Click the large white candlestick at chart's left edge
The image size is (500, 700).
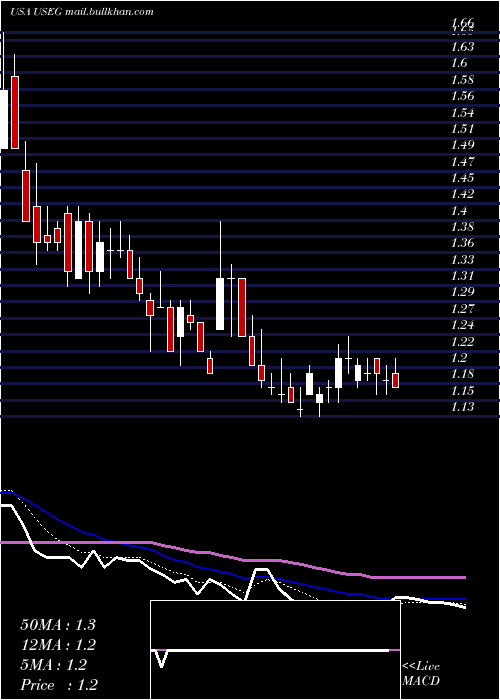pyautogui.click(x=4, y=119)
